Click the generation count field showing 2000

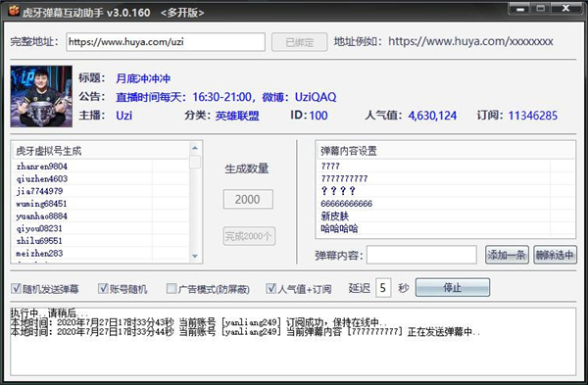pyautogui.click(x=248, y=199)
